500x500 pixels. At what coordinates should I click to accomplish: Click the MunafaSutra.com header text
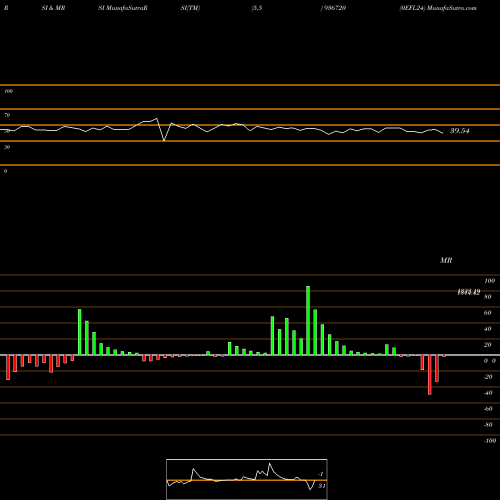(452, 8)
